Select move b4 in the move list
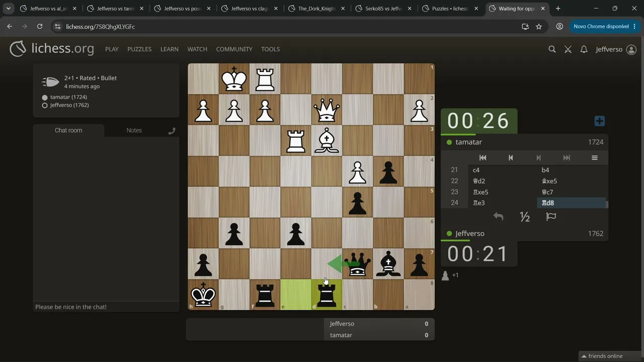Screen dimensions: 644x362 click(x=572, y=170)
